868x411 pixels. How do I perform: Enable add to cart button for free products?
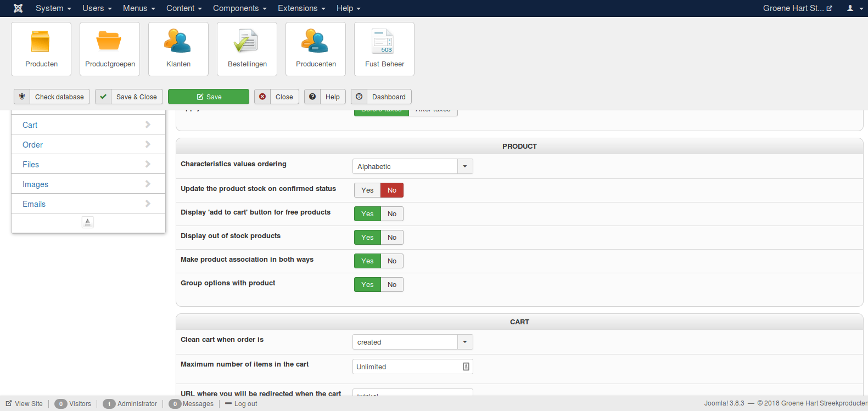367,214
